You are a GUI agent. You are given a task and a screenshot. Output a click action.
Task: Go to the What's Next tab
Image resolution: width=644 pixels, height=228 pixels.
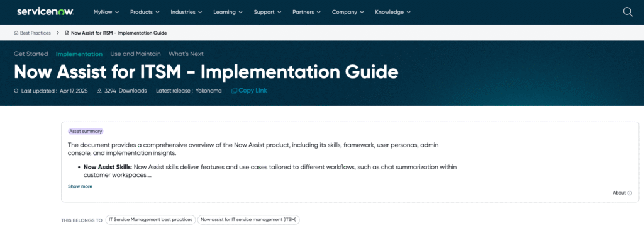(x=186, y=54)
